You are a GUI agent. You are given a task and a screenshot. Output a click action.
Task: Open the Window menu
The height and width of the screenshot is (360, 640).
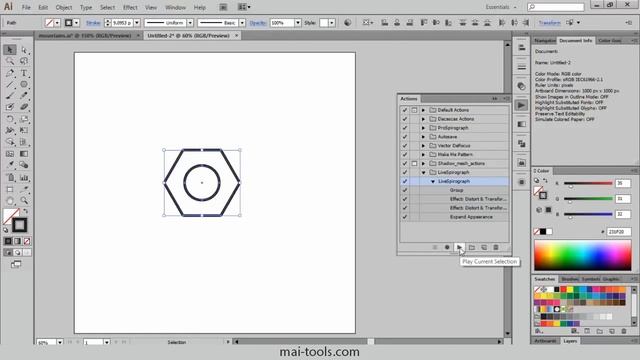pyautogui.click(x=175, y=7)
